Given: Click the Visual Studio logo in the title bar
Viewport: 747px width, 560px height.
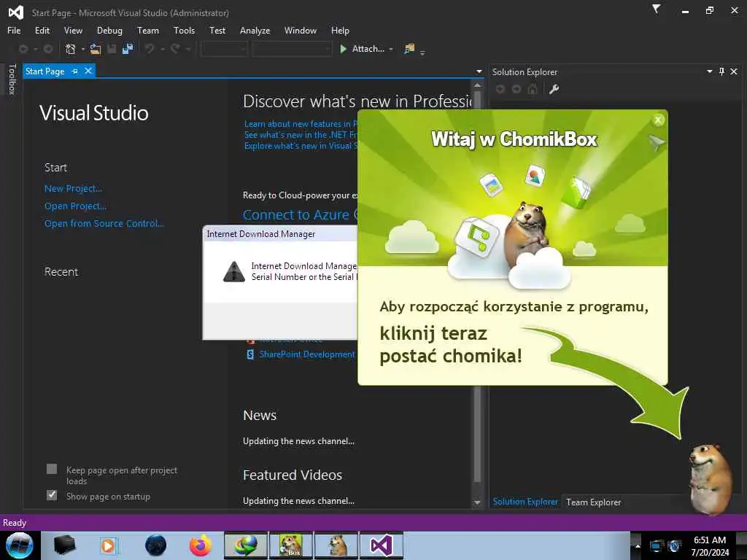Looking at the screenshot, I should click(x=16, y=12).
